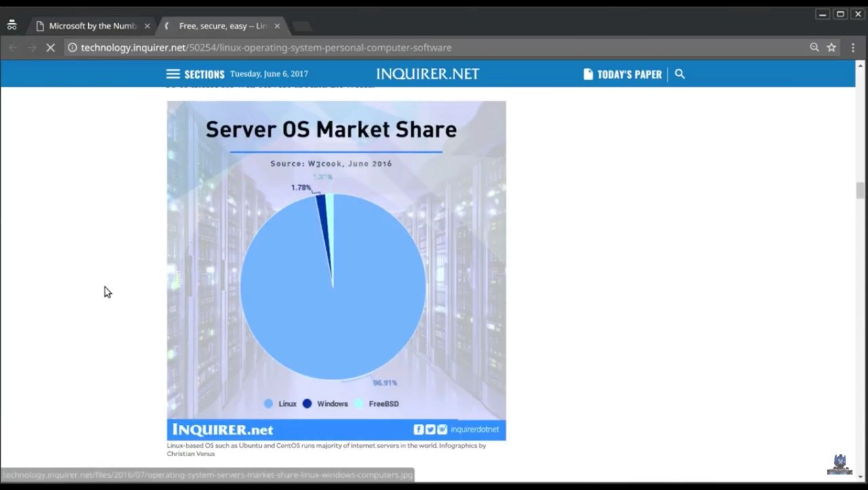Click the Facebook icon in infographic footer
Image resolution: width=868 pixels, height=490 pixels.
(x=418, y=429)
